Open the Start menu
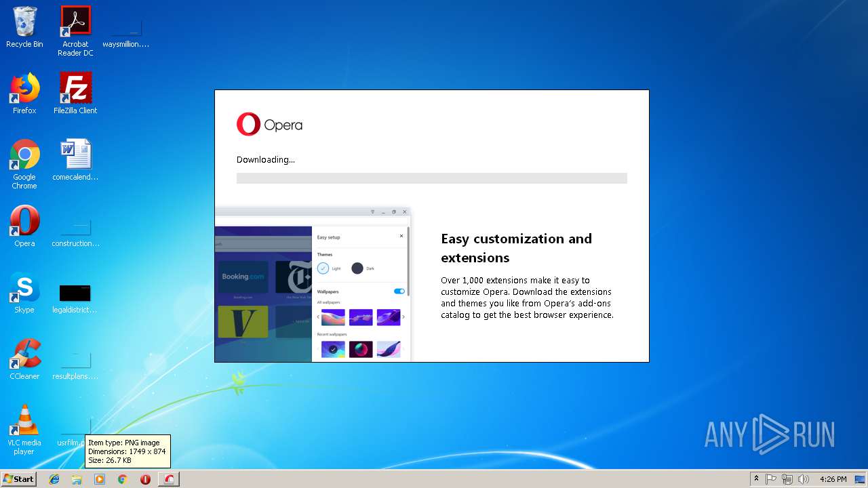 tap(18, 479)
